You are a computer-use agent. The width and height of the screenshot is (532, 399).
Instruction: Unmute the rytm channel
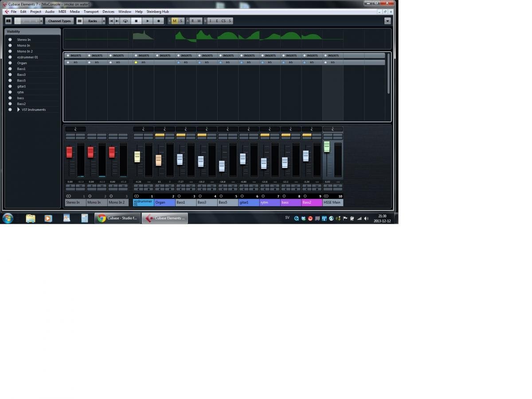pos(265,135)
